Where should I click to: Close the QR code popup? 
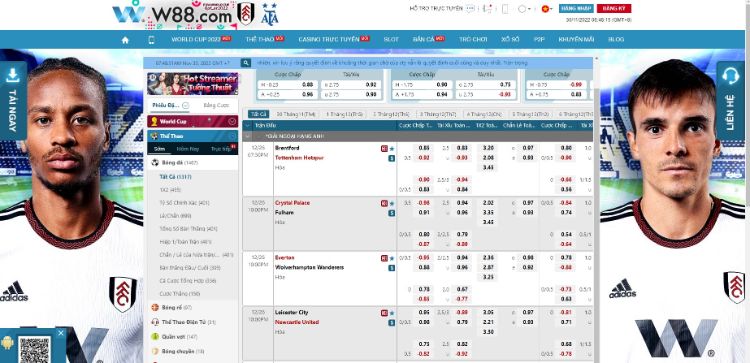pyautogui.click(x=61, y=333)
